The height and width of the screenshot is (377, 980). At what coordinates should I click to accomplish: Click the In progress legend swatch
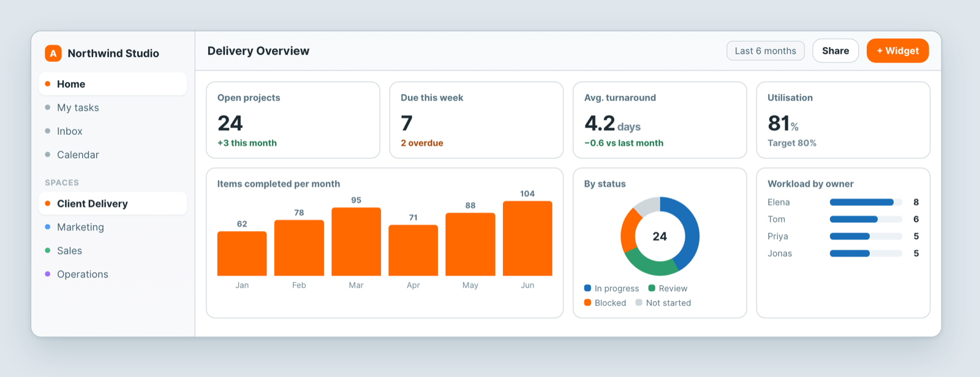point(588,288)
